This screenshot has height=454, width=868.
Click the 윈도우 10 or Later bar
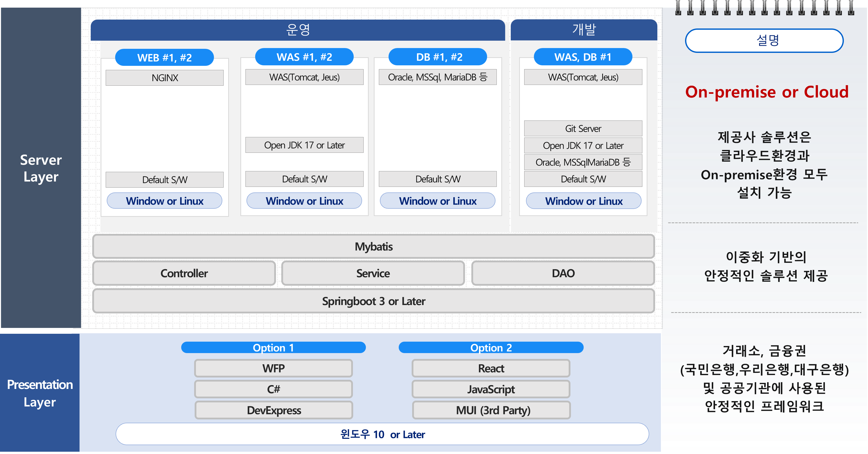pyautogui.click(x=382, y=434)
